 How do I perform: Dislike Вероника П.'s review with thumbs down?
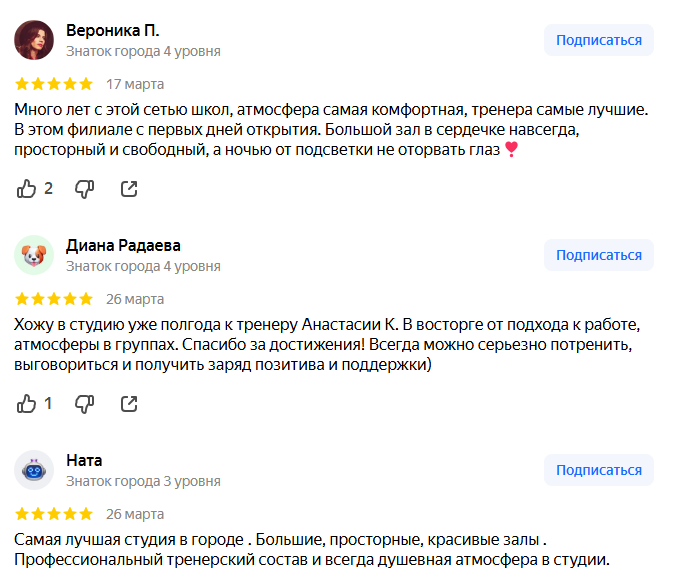click(84, 189)
